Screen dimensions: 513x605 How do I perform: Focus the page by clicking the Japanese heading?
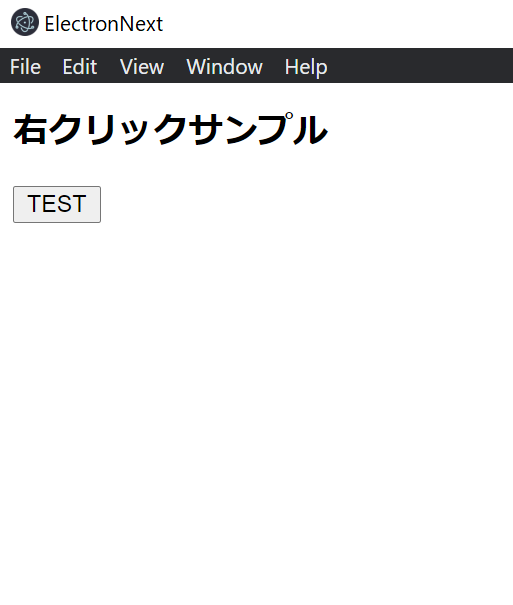170,130
